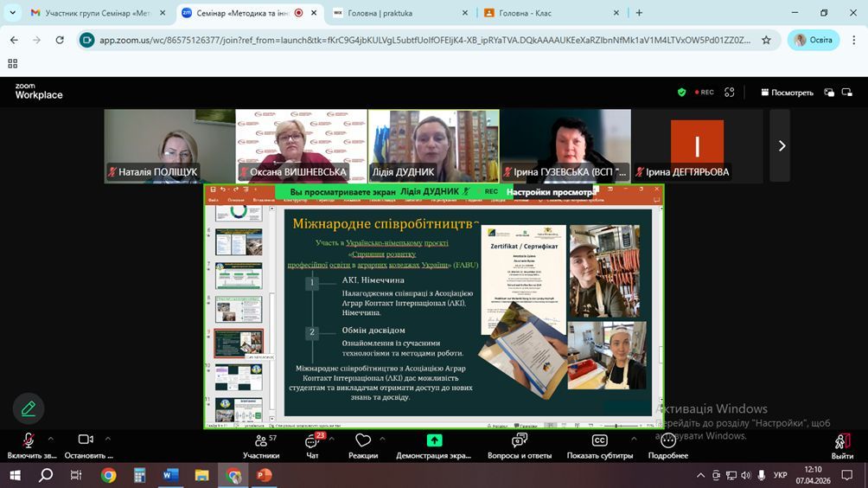Open Участники participants panel
This screenshot has width=868, height=488.
[261, 446]
